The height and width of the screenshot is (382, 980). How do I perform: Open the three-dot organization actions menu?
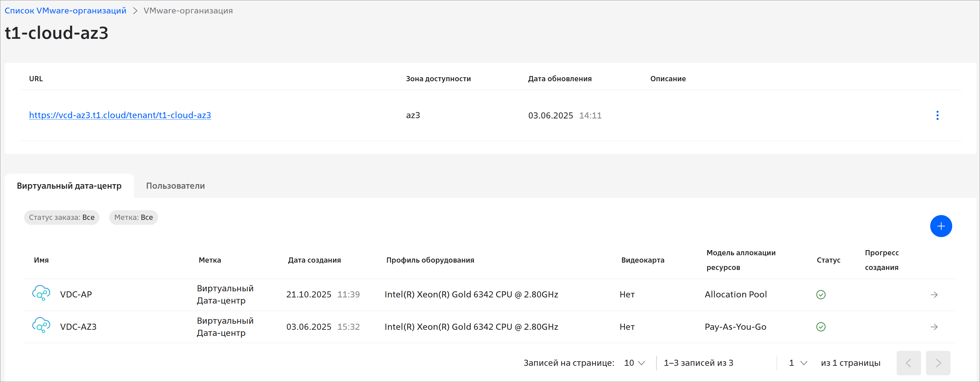937,115
